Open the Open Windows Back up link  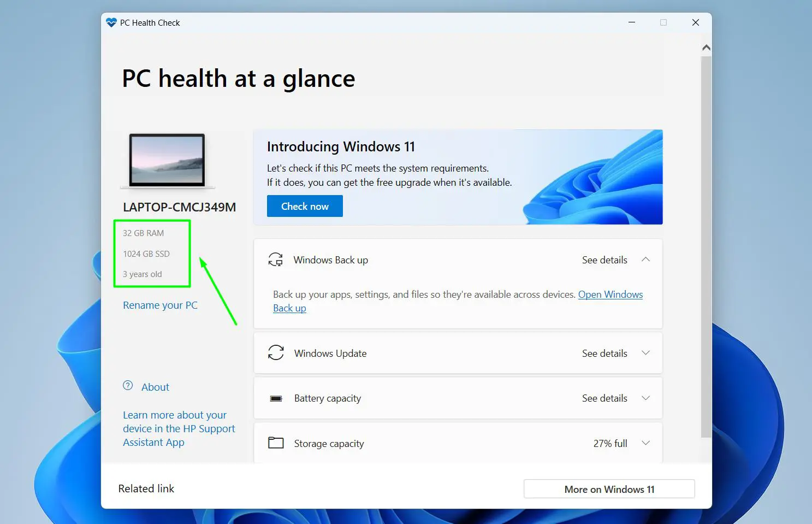tap(610, 295)
